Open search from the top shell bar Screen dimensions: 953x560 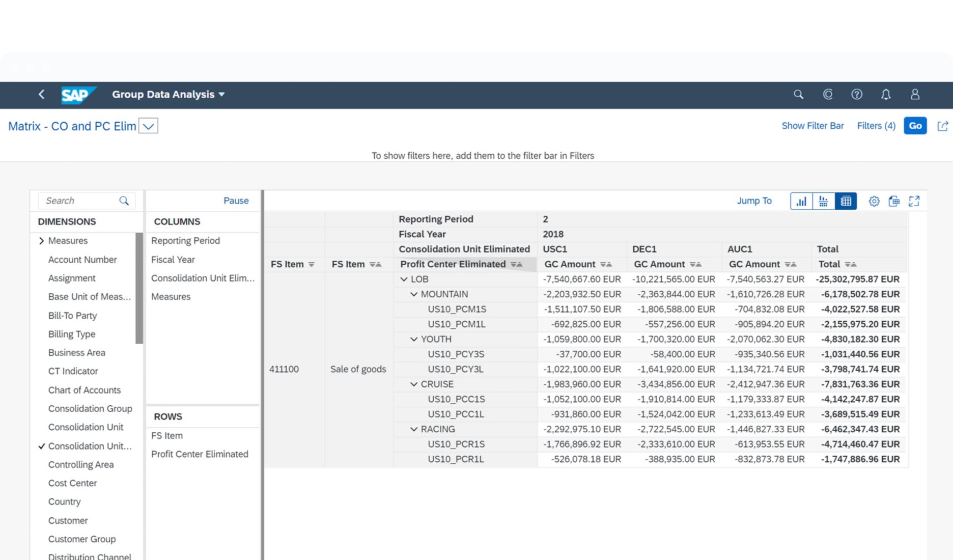(x=798, y=95)
